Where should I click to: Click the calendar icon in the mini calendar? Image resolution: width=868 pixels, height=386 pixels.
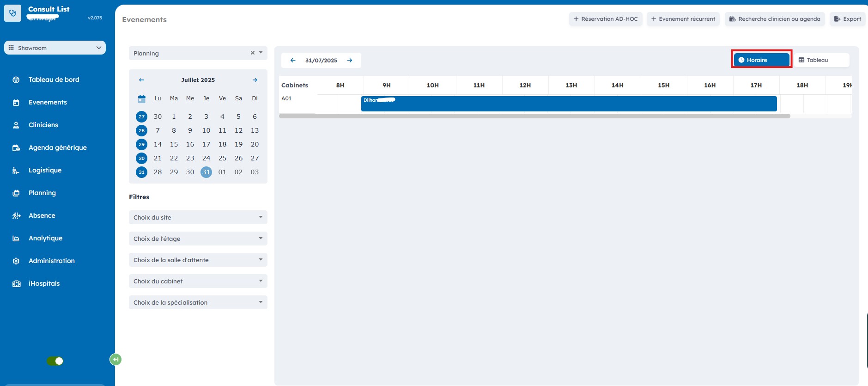[x=142, y=98]
